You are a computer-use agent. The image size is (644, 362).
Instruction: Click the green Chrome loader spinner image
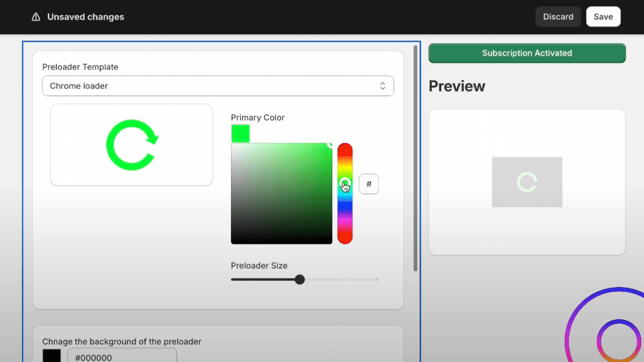[132, 145]
